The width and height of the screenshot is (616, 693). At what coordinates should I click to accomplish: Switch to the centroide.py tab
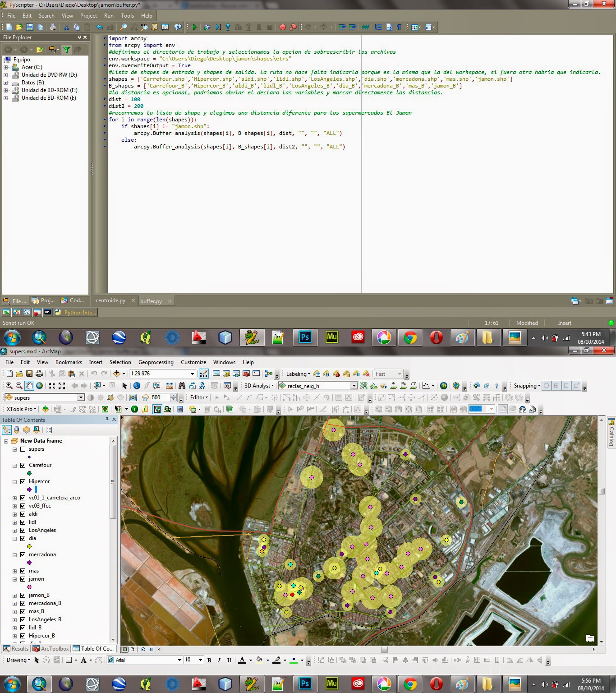pos(110,300)
